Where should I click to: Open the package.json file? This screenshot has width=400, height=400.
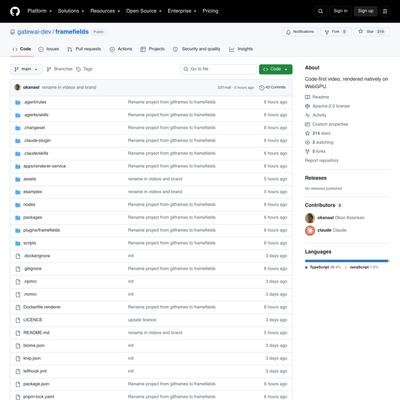coord(36,384)
